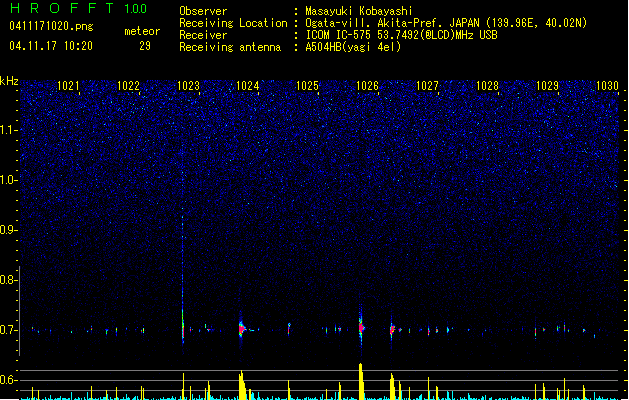Click the Receiver label

pyautogui.click(x=203, y=35)
